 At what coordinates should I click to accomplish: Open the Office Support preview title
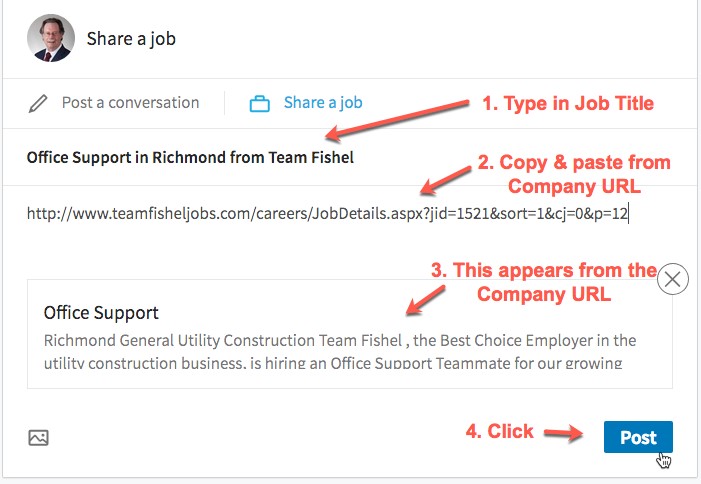(101, 313)
